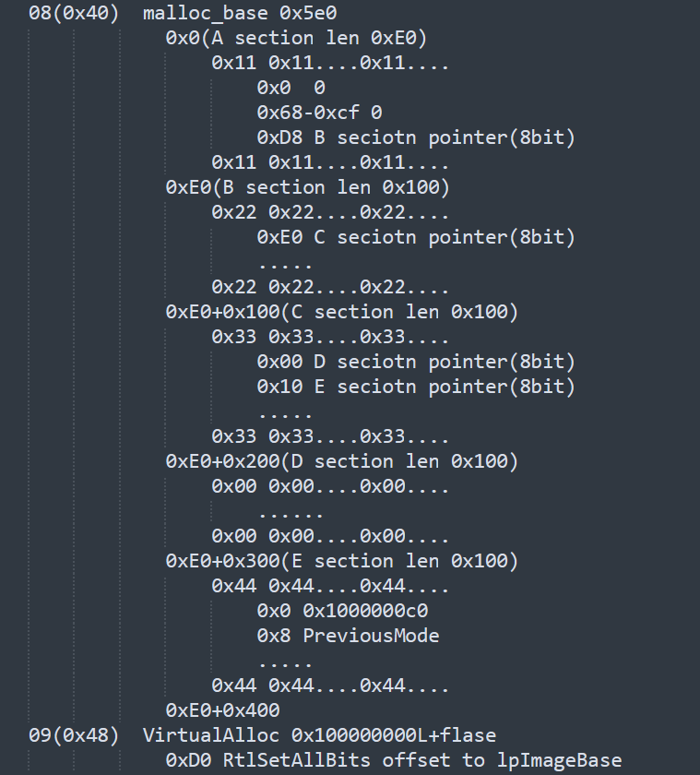This screenshot has width=700, height=775.
Task: Click the 0x1000000c0 value line
Action: point(342,611)
